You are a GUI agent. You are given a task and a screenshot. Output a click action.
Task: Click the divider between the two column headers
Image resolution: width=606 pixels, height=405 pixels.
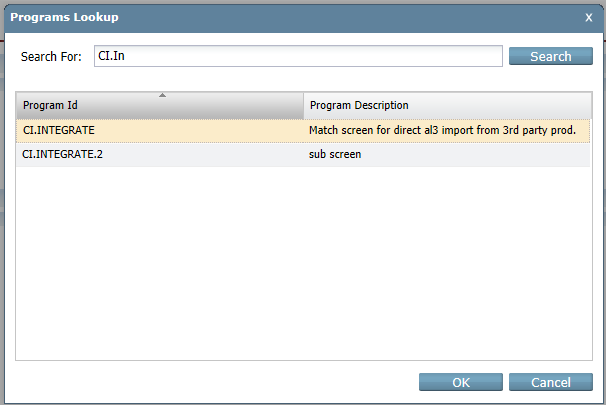coord(303,106)
